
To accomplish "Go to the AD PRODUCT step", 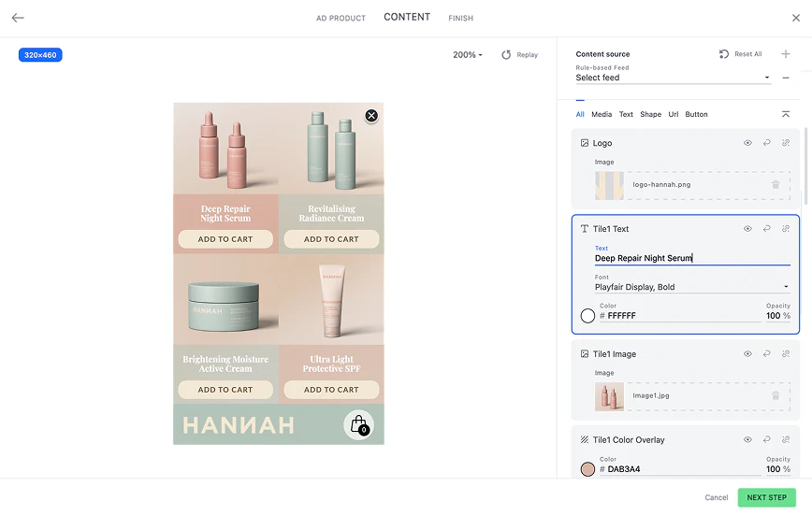I will click(x=341, y=18).
